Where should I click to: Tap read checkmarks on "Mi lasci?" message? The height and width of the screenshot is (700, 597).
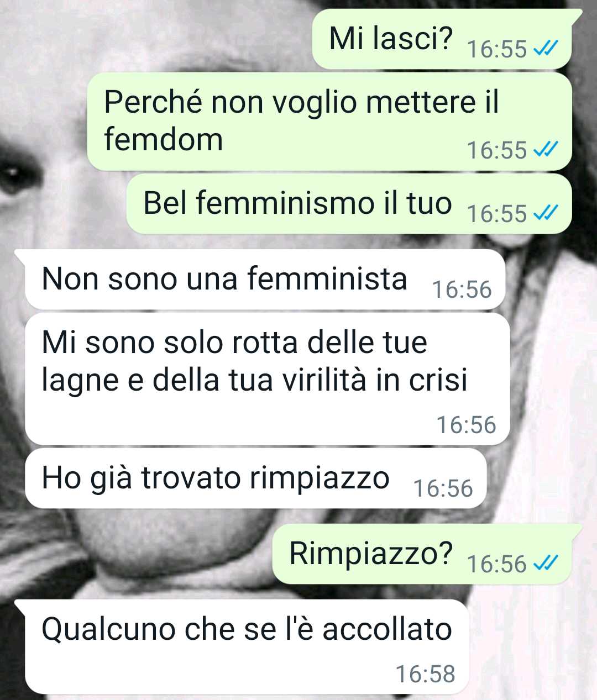click(x=545, y=50)
